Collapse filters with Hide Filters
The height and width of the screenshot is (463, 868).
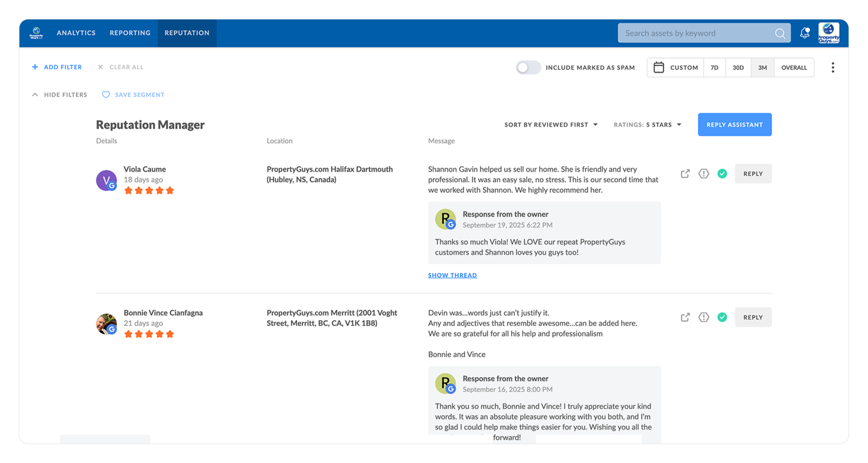[x=60, y=95]
